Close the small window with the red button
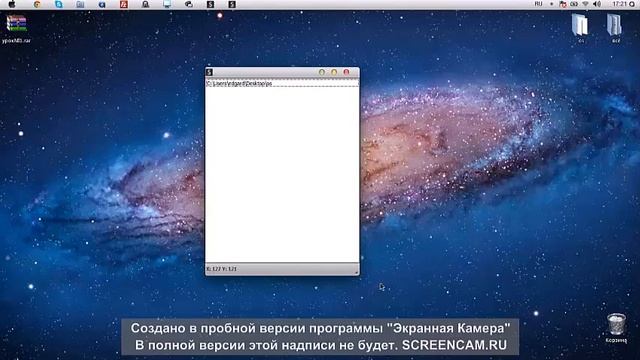Image resolution: width=640 pixels, height=360 pixels. 346,72
